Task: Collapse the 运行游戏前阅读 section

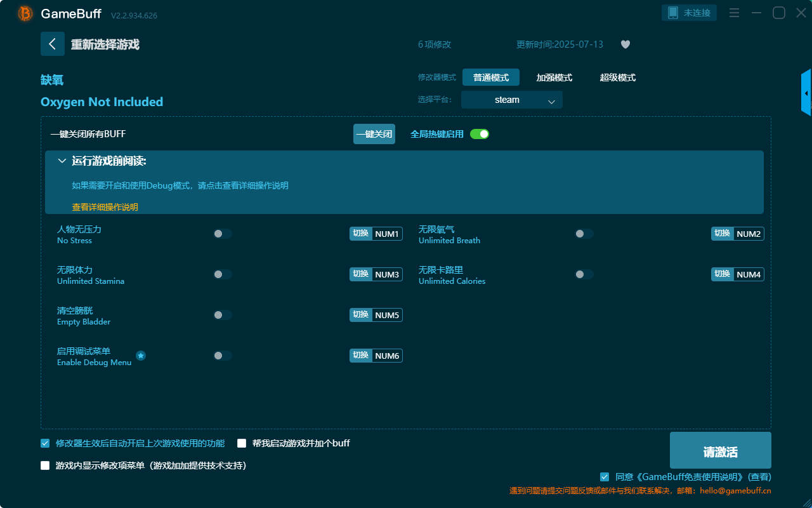Action: (62, 161)
